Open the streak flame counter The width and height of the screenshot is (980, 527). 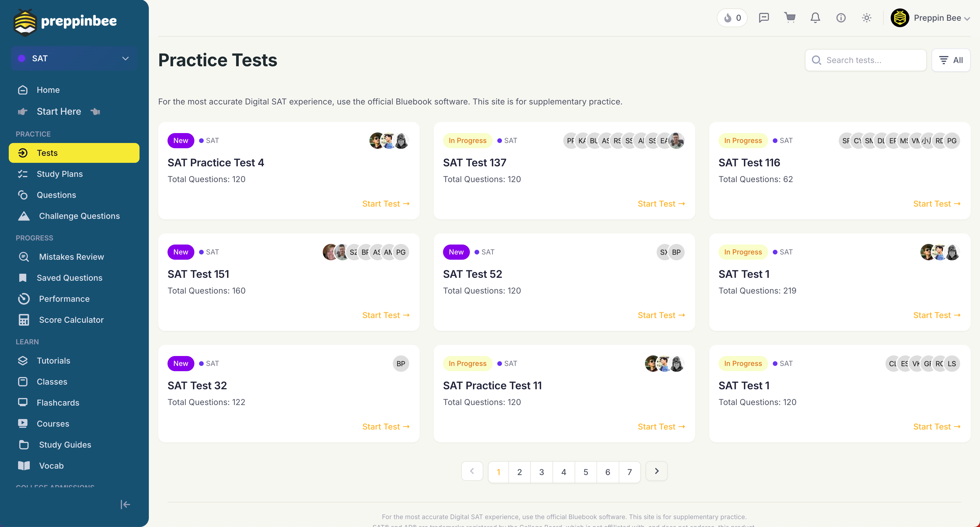tap(732, 18)
